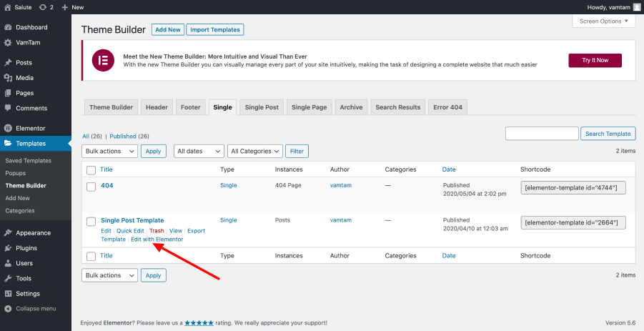This screenshot has width=644, height=331.
Task: Click the Users person icon
Action: coord(8,263)
